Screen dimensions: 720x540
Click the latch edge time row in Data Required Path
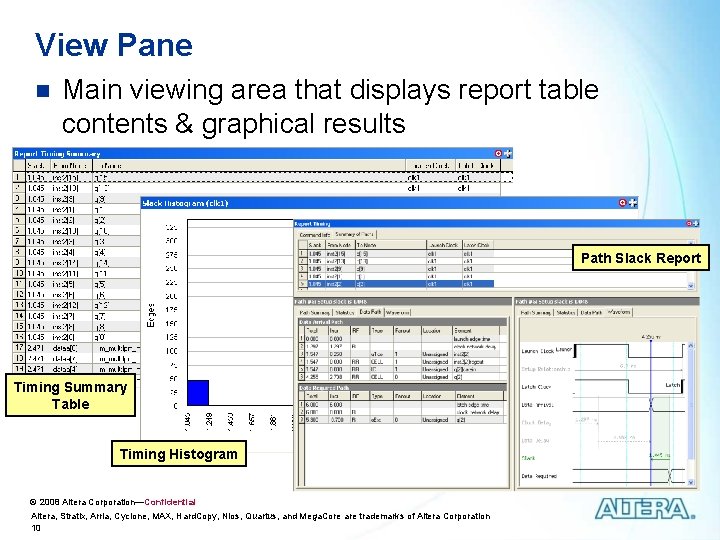[x=403, y=405]
